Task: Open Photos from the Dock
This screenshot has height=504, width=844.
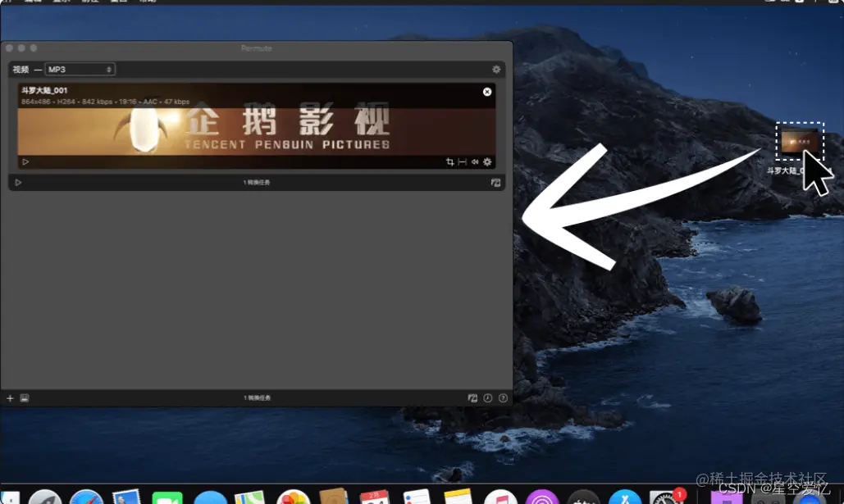Action: tap(294, 497)
